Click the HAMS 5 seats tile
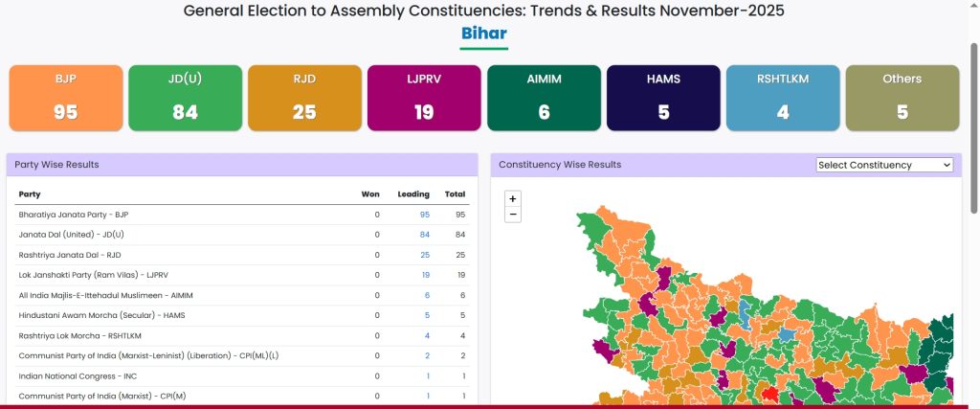The width and height of the screenshot is (980, 409). 663,98
